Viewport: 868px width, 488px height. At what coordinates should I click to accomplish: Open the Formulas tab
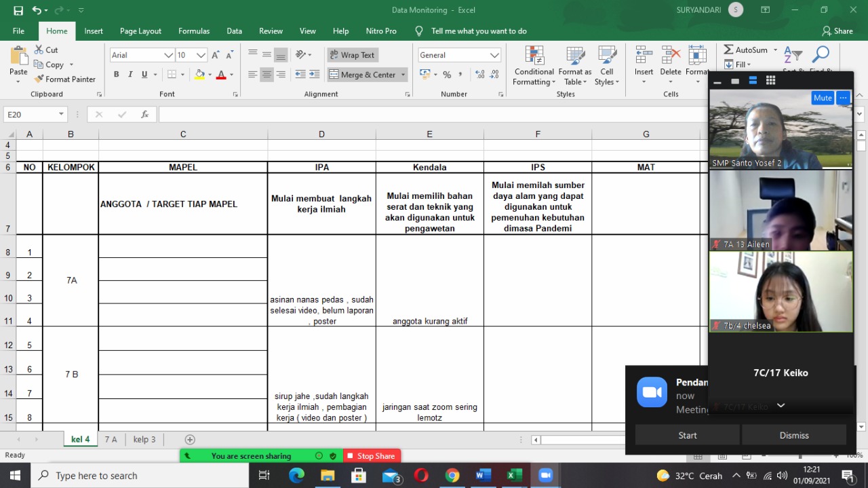point(194,31)
